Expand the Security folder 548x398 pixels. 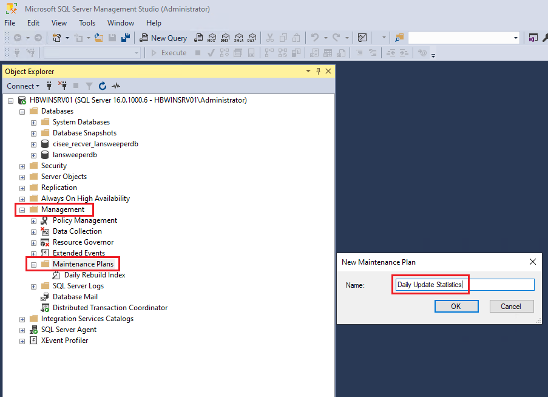(22, 166)
